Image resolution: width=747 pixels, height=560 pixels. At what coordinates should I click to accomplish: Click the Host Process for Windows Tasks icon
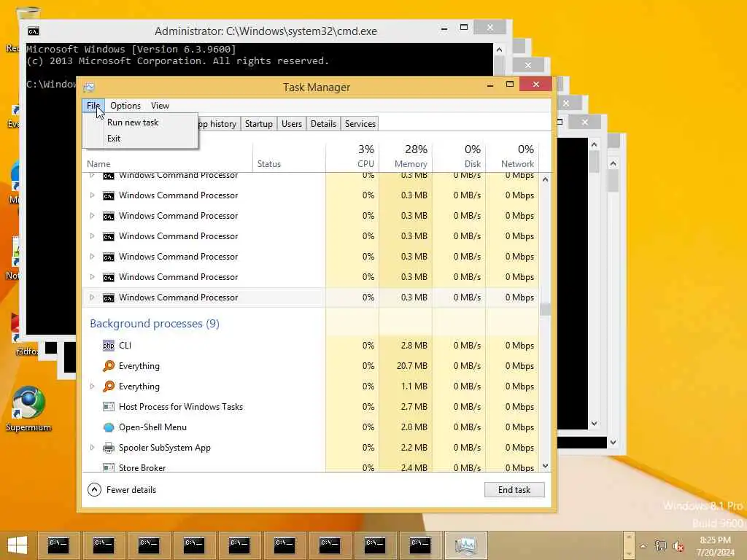point(109,407)
